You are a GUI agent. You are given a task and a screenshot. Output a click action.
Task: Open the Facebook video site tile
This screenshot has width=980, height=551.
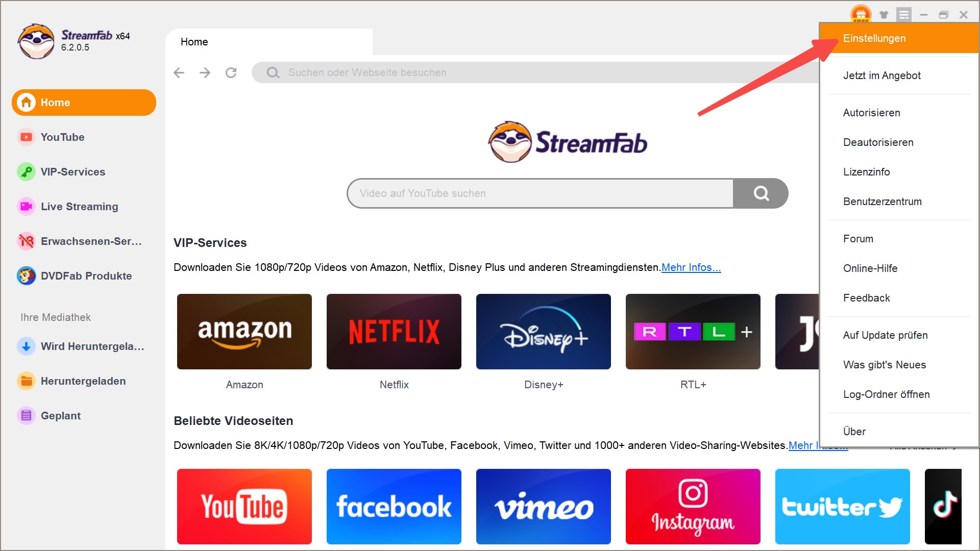[394, 507]
